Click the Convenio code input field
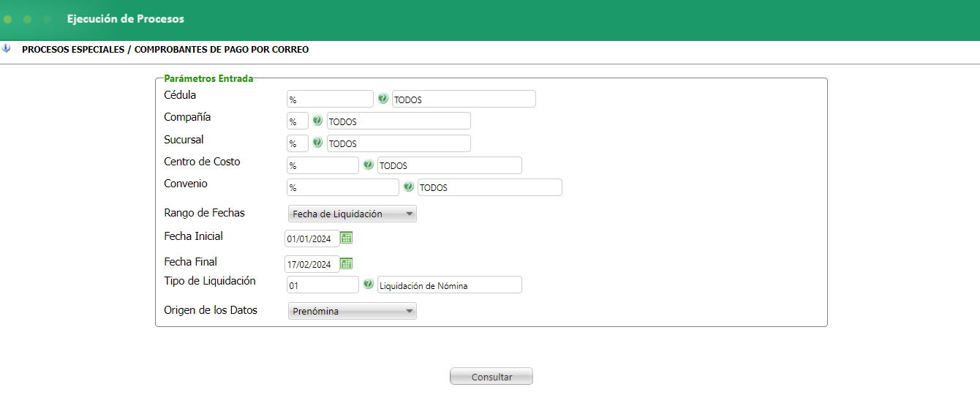980x417 pixels. pos(342,187)
